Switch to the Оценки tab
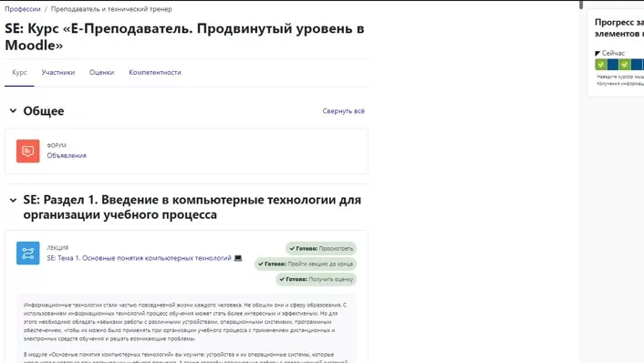644x363 pixels. point(102,72)
